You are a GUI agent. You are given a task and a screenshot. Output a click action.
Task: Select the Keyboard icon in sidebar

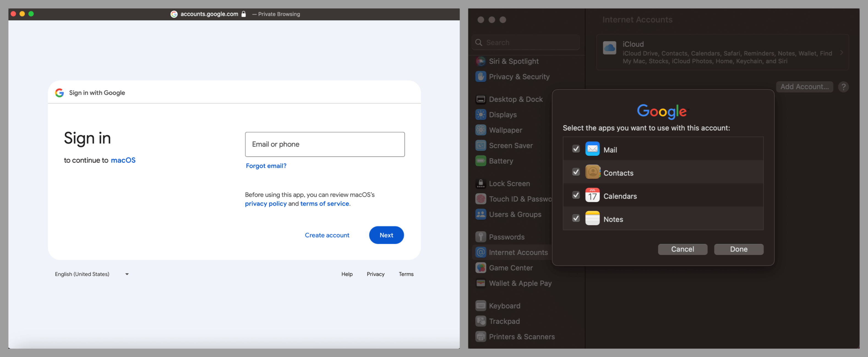click(481, 306)
